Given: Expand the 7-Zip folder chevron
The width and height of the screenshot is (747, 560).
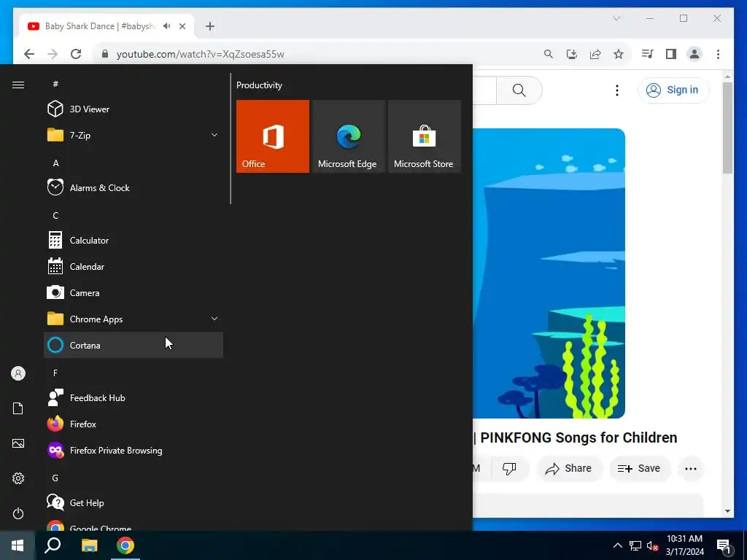Looking at the screenshot, I should 214,135.
